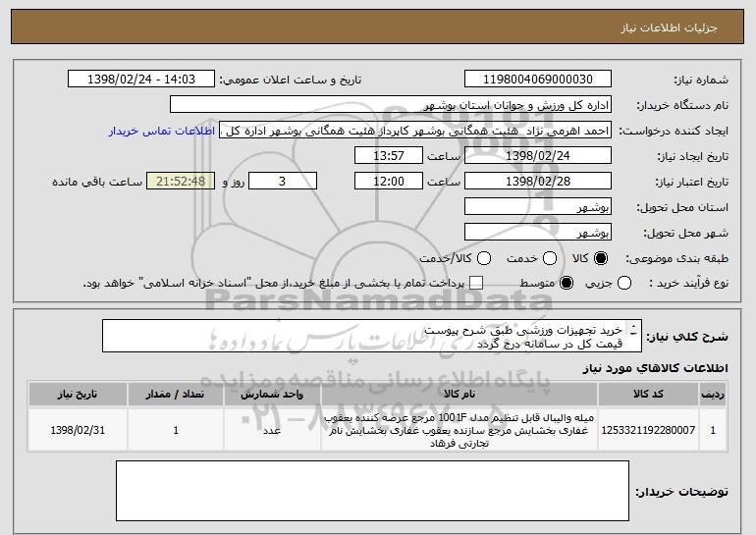This screenshot has height=535, width=756.
Task: Choose the جزیی purchase process option
Action: [x=623, y=284]
